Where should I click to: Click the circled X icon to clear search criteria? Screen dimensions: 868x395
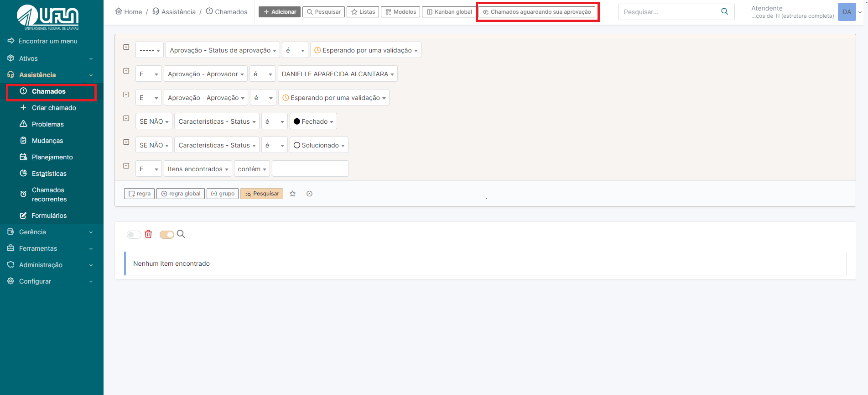click(309, 194)
